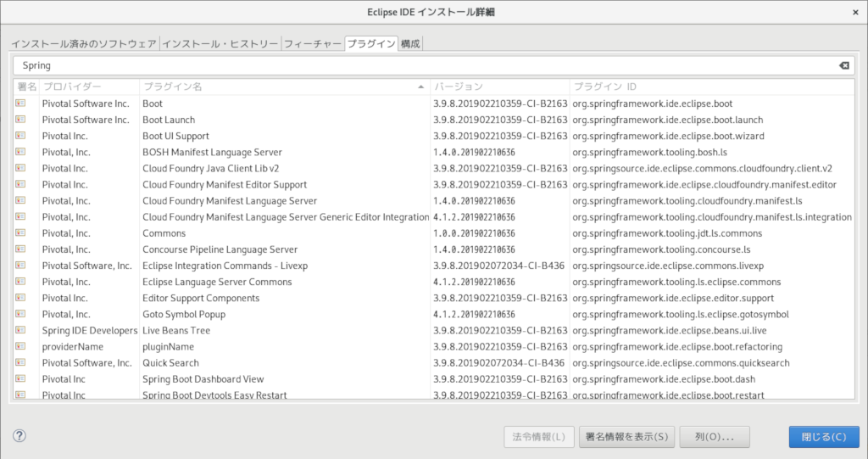868x459 pixels.
Task: Open the フィーチャー tab
Action: 312,43
